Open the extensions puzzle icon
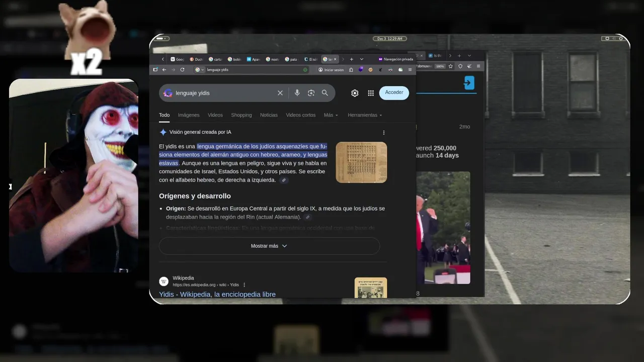The height and width of the screenshot is (362, 644). [x=351, y=70]
